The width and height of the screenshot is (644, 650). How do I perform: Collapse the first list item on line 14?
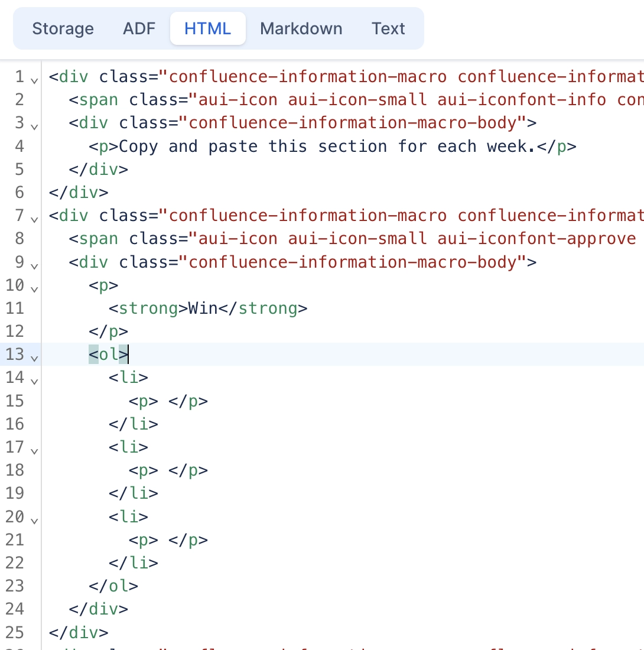(x=34, y=381)
